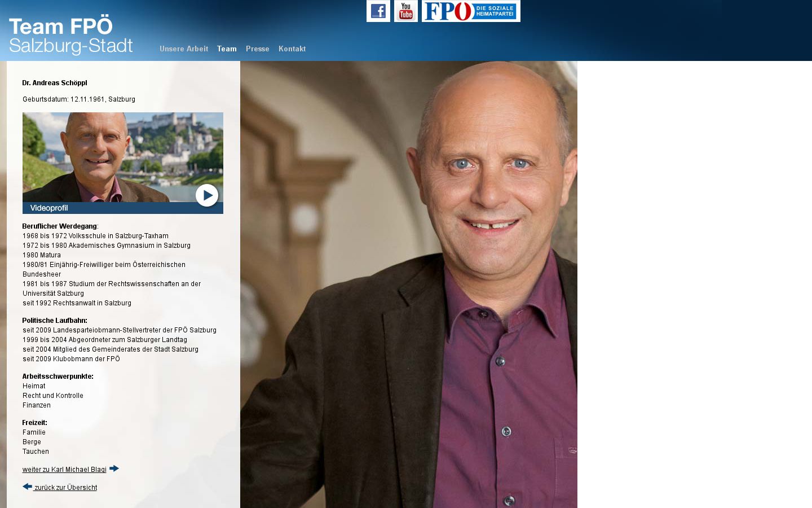Click the video profile thumbnail image
The height and width of the screenshot is (508, 812).
click(x=123, y=157)
